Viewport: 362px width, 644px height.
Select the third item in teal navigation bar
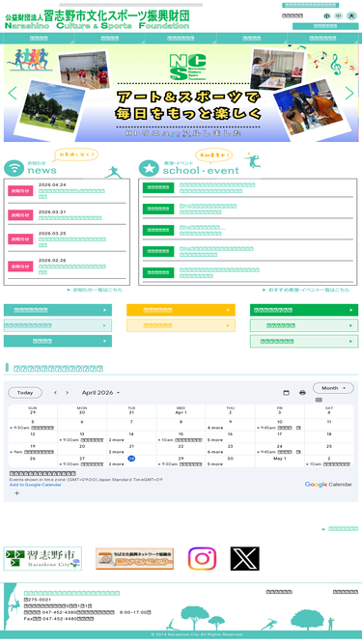tap(181, 39)
